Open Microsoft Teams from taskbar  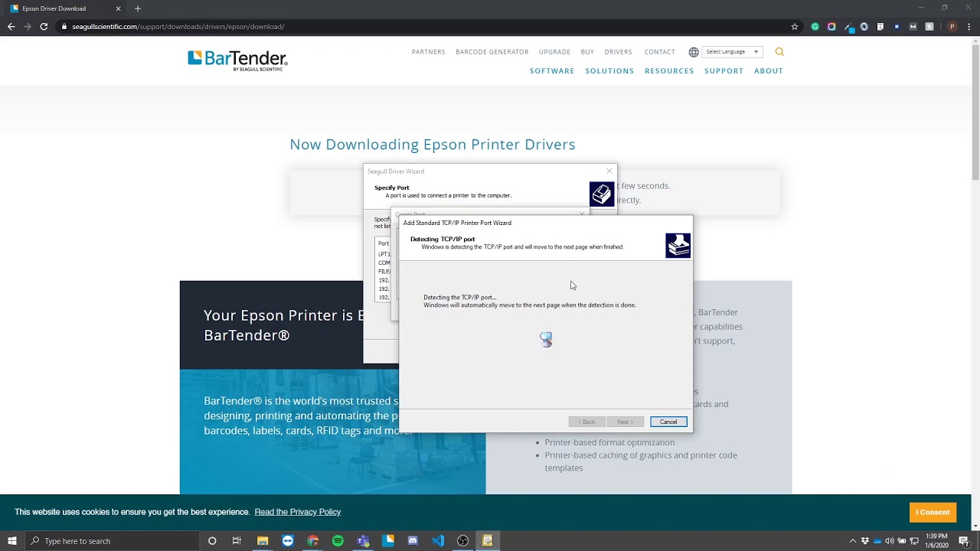[x=363, y=541]
